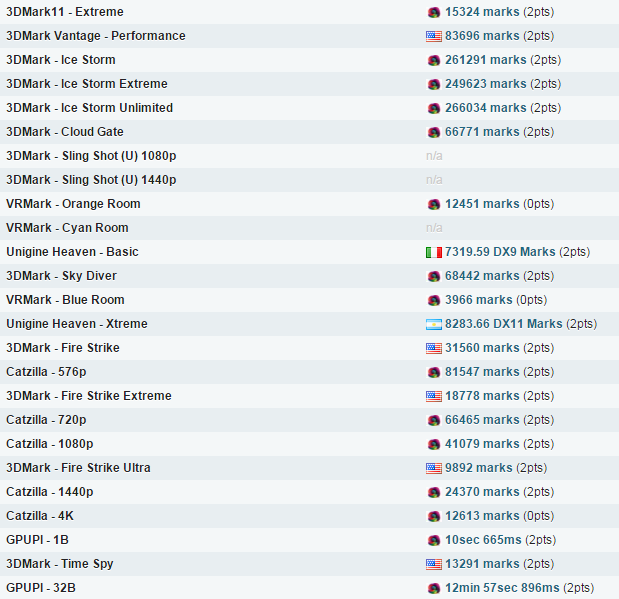619x599 pixels.
Task: View the 18778 marks Fire Strike Extreme score
Action: point(484,396)
